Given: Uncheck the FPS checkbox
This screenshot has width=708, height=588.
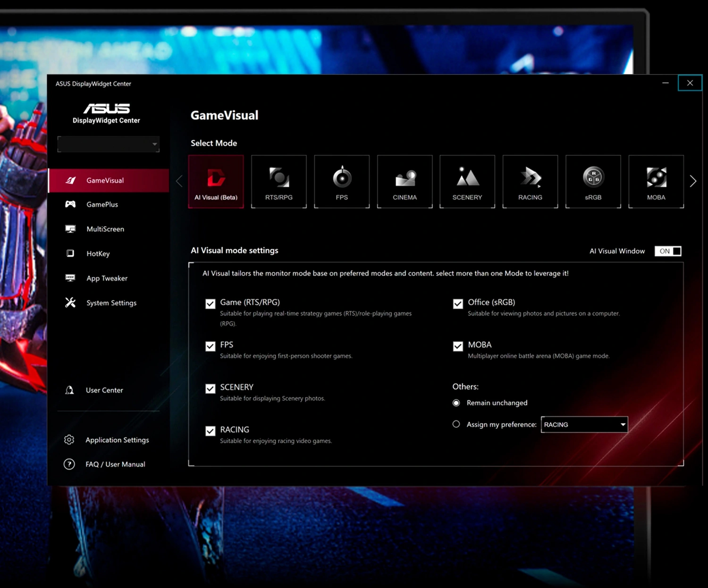Looking at the screenshot, I should point(211,346).
